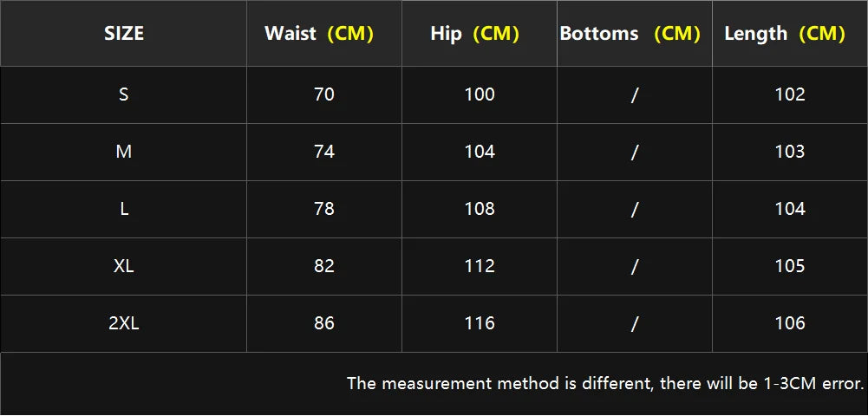Click hip value 116 in 2XL row
Screen dimensions: 868x416
pyautogui.click(x=480, y=323)
